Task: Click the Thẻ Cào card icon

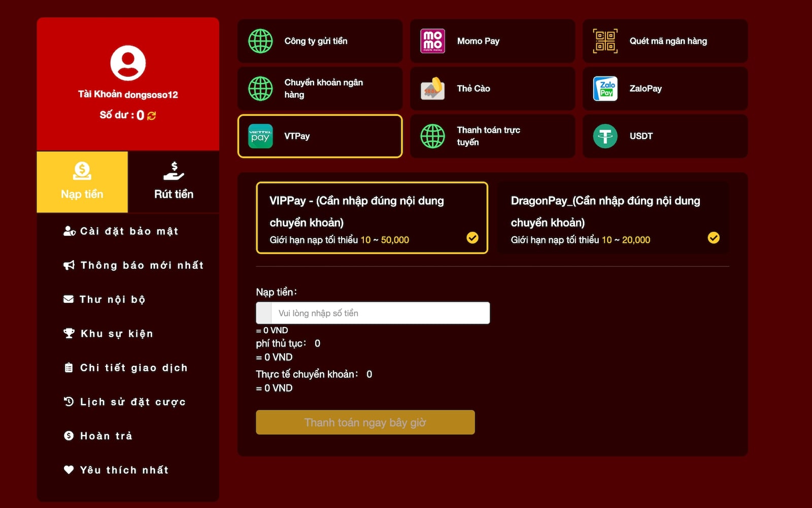Action: coord(433,88)
